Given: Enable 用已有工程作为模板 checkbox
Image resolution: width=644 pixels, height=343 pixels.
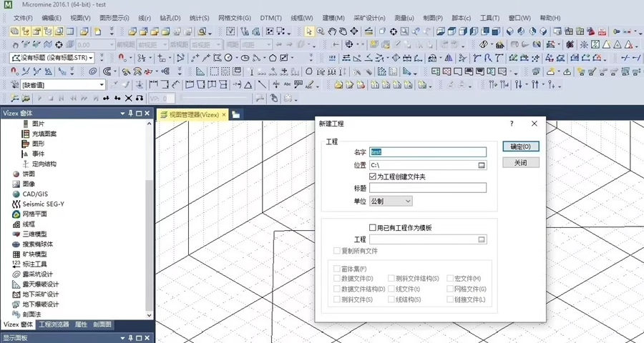Looking at the screenshot, I should point(373,227).
